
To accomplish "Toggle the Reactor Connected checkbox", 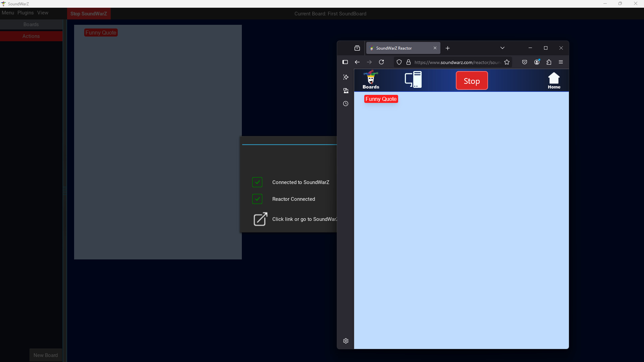I will coord(257,199).
